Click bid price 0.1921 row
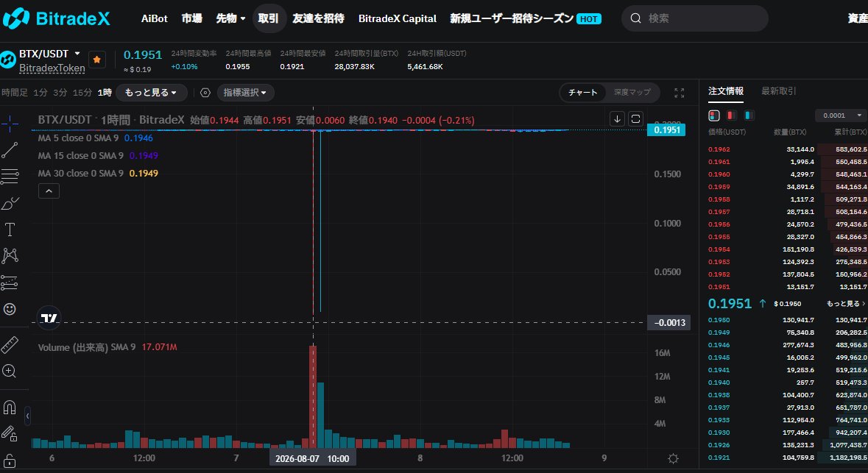Screen dimensions: 868x473 pos(788,458)
